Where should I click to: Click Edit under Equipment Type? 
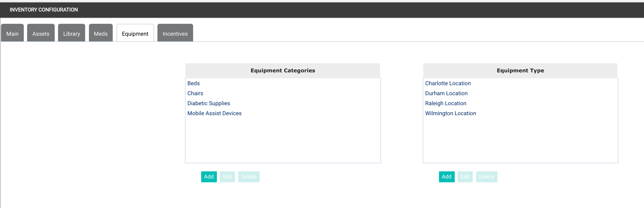pos(465,177)
